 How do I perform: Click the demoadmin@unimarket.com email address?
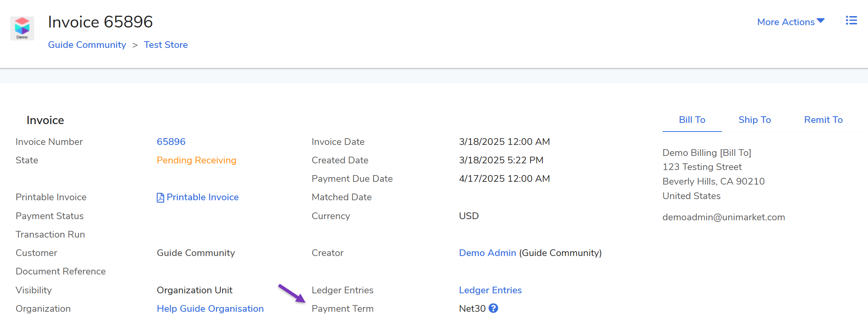coord(723,217)
